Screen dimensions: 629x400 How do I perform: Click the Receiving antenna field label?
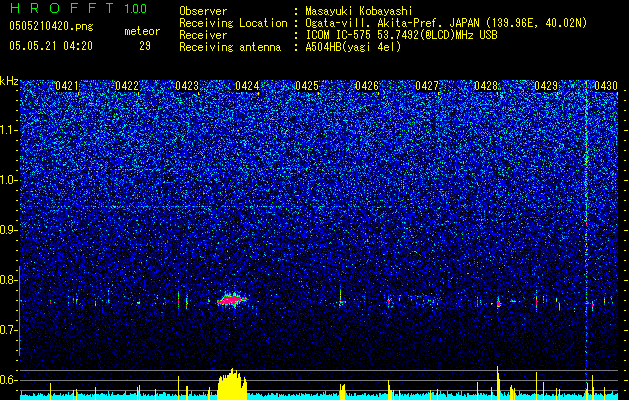click(x=230, y=47)
